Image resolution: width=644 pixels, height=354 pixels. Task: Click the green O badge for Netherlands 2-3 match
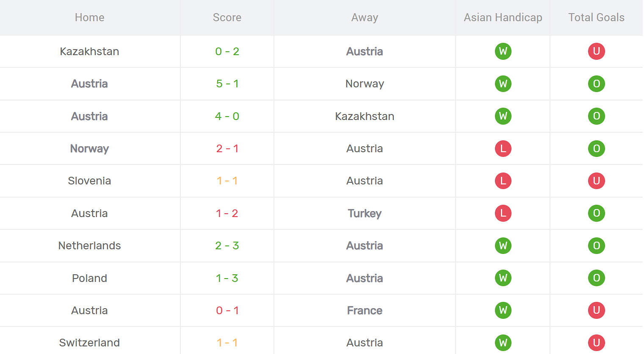coord(596,245)
